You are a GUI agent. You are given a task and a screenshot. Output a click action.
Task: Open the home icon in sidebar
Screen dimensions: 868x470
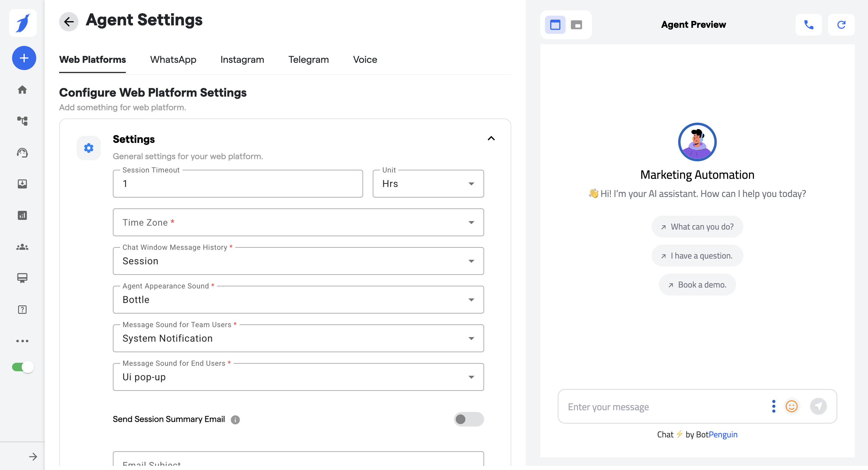[x=22, y=90]
